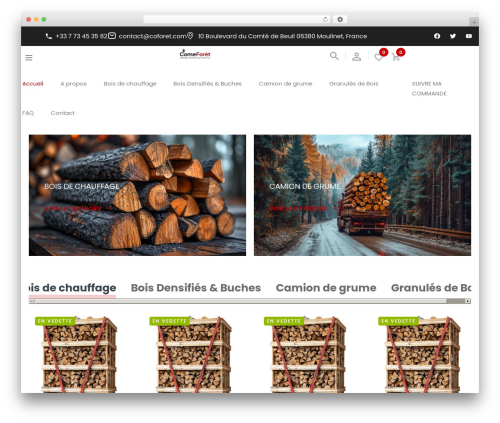Click the Boulevard du Comté address text

[x=283, y=36]
